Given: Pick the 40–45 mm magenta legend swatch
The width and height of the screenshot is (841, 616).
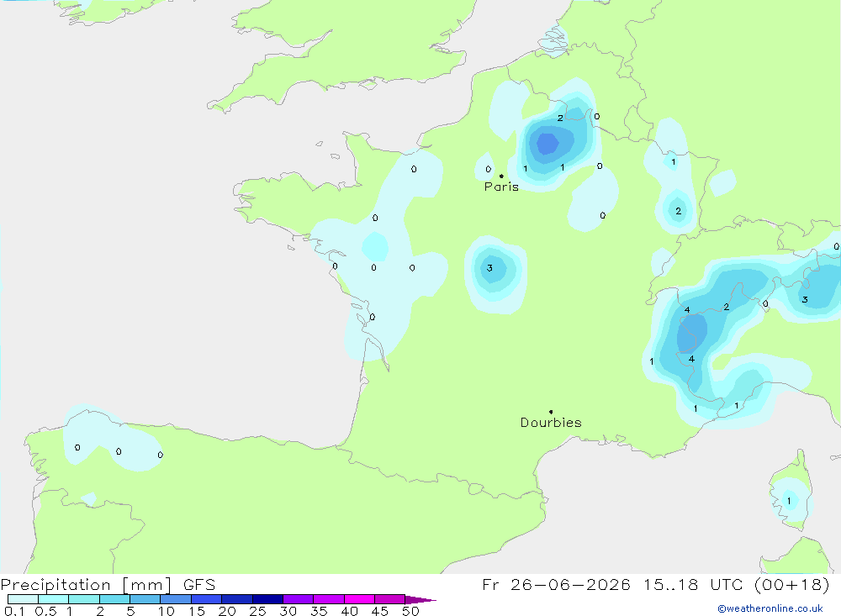Looking at the screenshot, I should [x=359, y=599].
